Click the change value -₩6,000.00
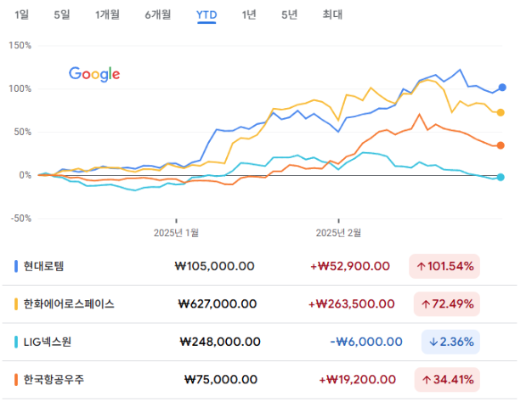Image resolution: width=532 pixels, height=408 pixels. (366, 342)
